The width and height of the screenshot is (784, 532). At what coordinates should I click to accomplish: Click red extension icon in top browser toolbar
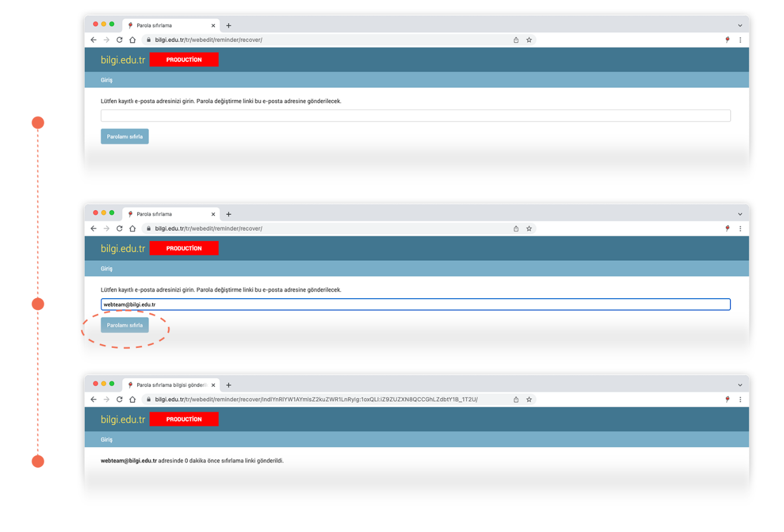point(727,40)
